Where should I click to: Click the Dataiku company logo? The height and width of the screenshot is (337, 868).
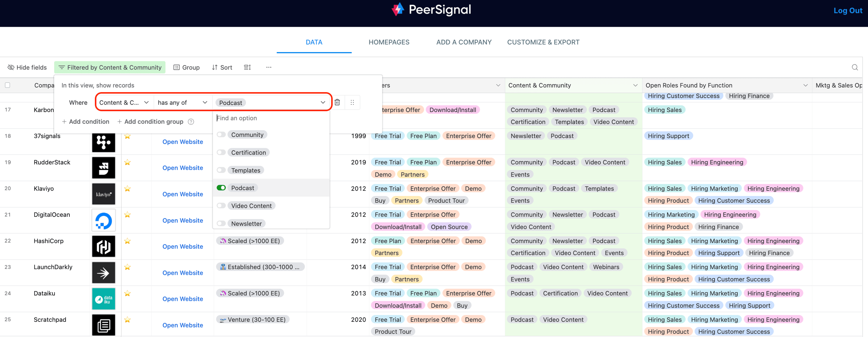click(103, 299)
